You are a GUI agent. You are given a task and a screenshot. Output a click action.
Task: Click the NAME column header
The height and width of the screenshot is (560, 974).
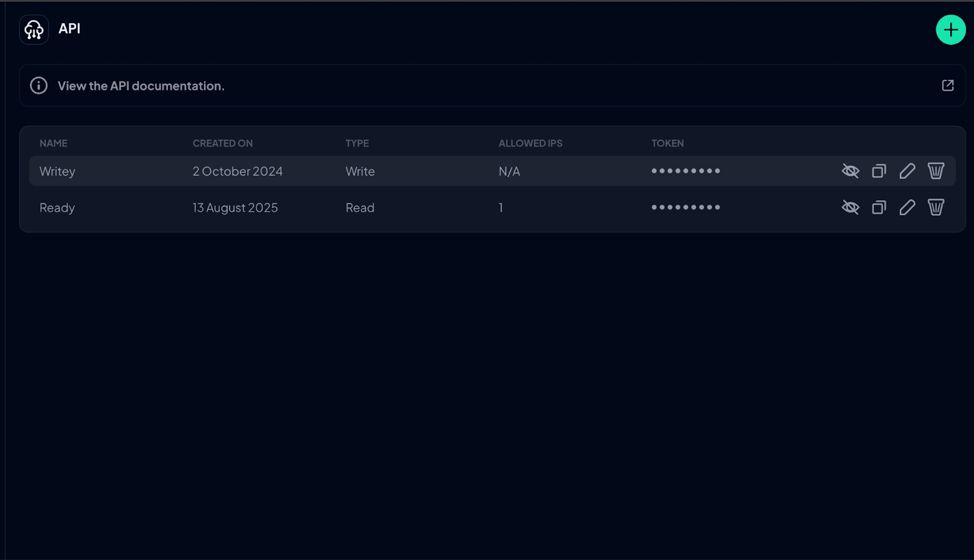click(x=54, y=144)
